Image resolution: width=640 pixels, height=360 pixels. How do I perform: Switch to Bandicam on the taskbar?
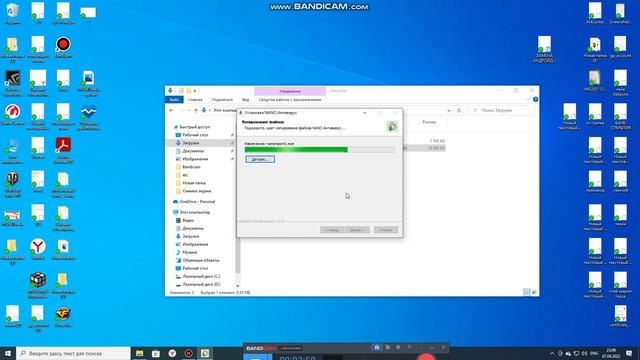[189, 353]
